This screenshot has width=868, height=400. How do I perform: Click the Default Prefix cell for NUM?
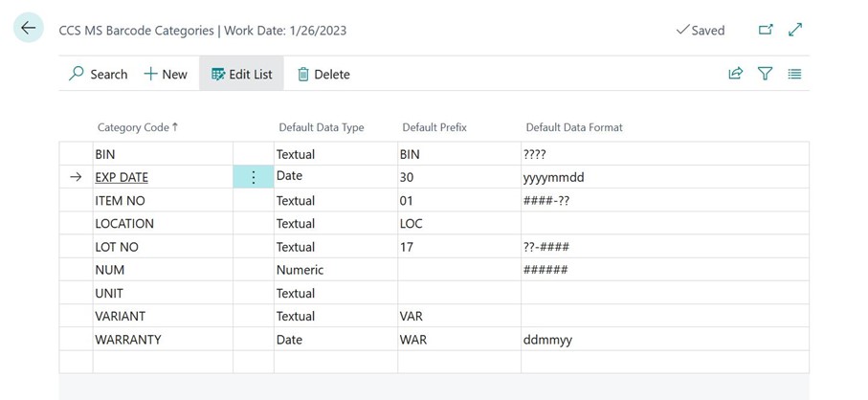pos(457,270)
